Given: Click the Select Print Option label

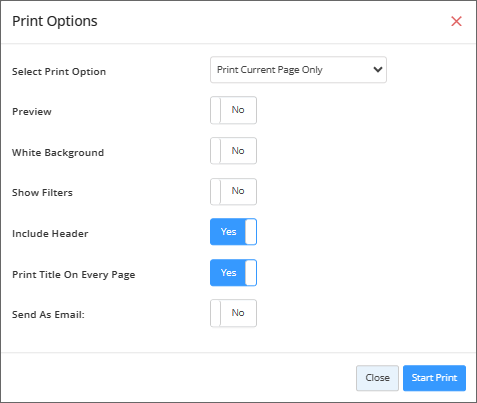Looking at the screenshot, I should 59,72.
